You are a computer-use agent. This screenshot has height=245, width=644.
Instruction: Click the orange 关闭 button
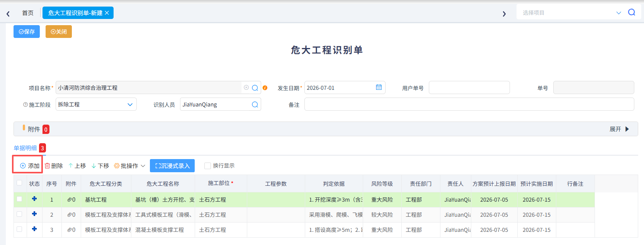point(59,31)
